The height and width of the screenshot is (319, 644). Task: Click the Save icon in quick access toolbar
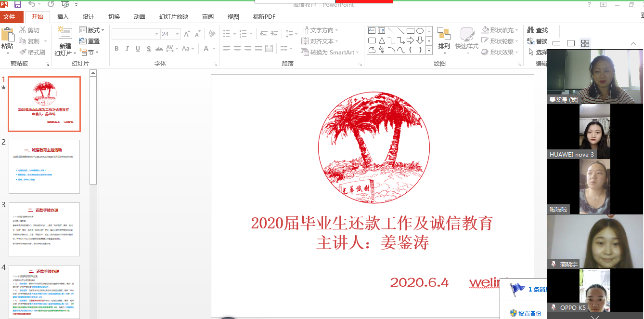[18, 4]
